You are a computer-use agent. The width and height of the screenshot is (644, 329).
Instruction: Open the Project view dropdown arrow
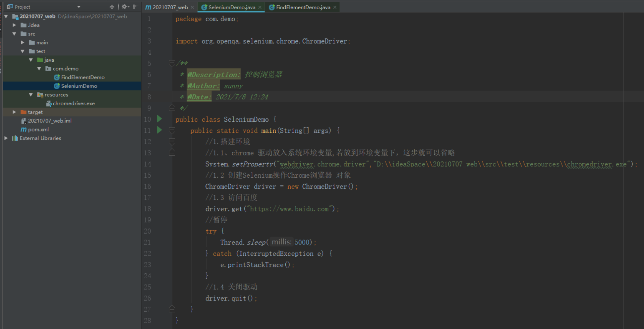(x=79, y=7)
